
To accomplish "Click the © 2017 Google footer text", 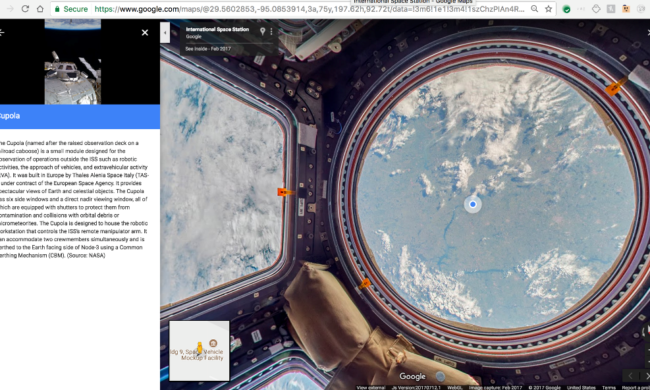I will click(x=544, y=388).
